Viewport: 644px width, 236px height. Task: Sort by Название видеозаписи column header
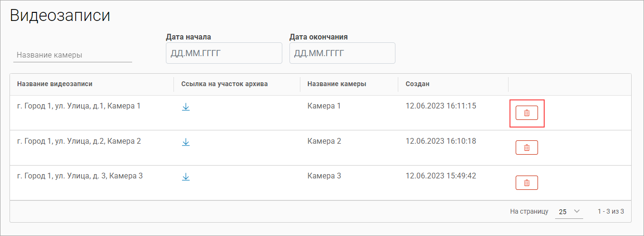click(x=55, y=84)
